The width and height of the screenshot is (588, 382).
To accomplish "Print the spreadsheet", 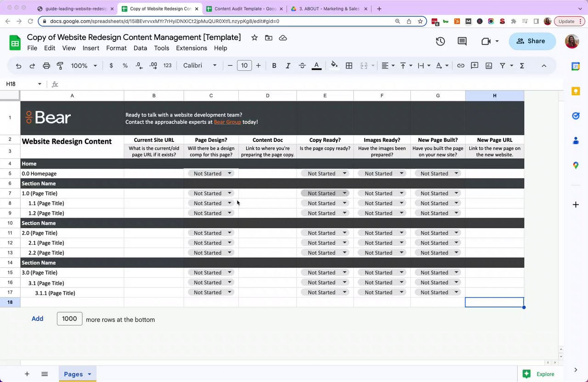I will (46, 66).
